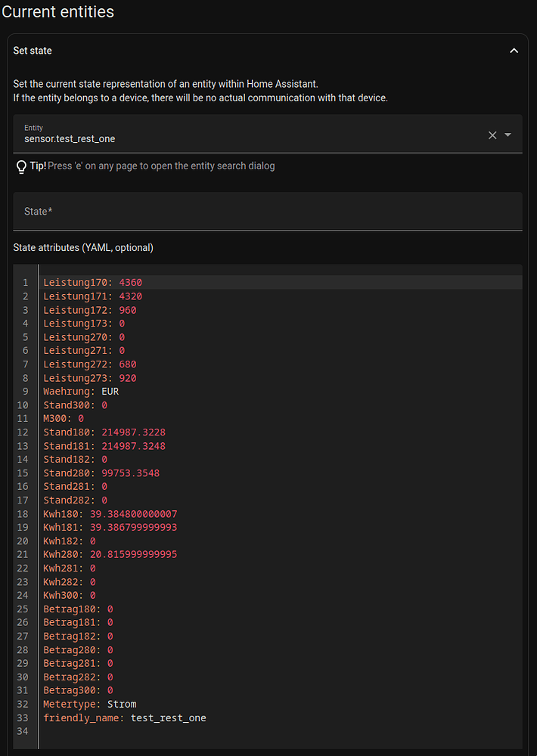Collapse the Set state section via its chevron
537x756 pixels.
point(514,51)
